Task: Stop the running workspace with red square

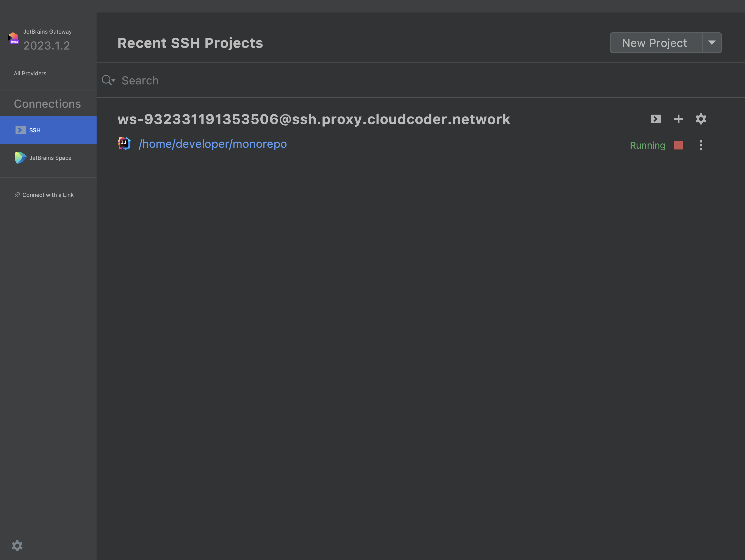Action: click(x=678, y=145)
